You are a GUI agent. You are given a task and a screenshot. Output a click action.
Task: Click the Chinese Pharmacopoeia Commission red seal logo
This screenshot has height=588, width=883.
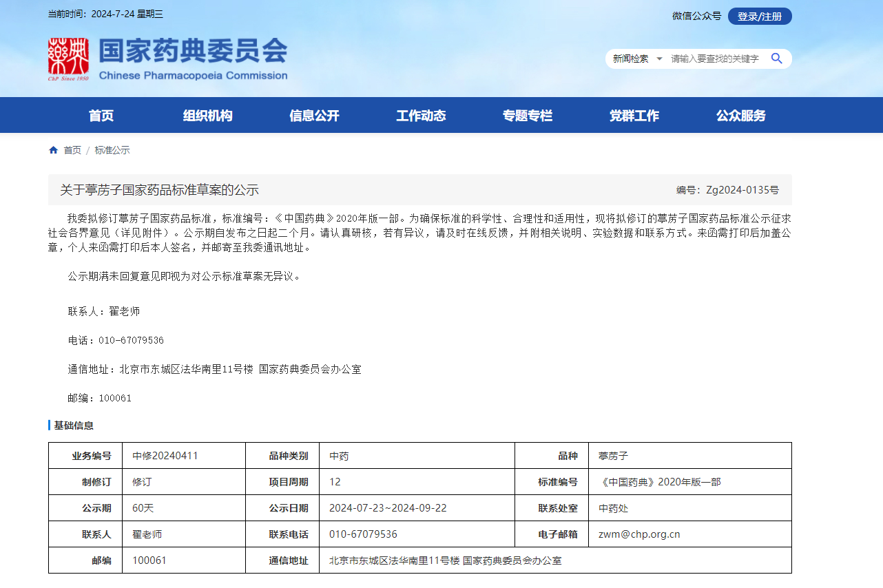click(68, 59)
